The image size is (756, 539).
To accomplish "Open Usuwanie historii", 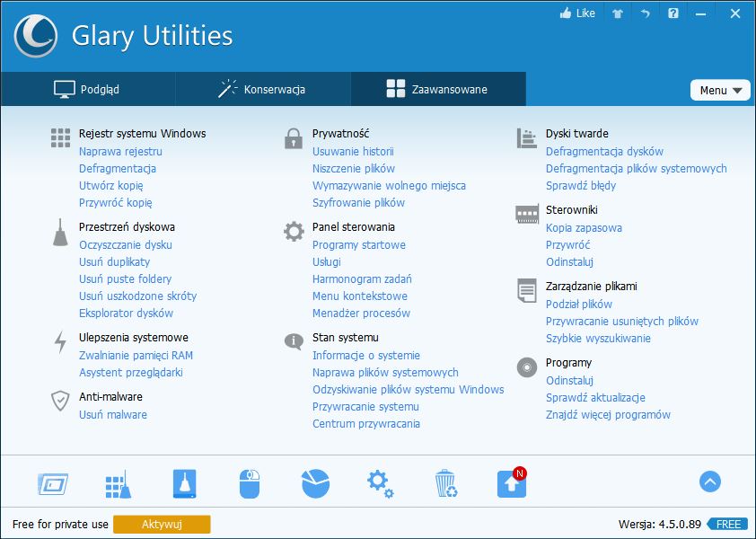I will click(353, 152).
